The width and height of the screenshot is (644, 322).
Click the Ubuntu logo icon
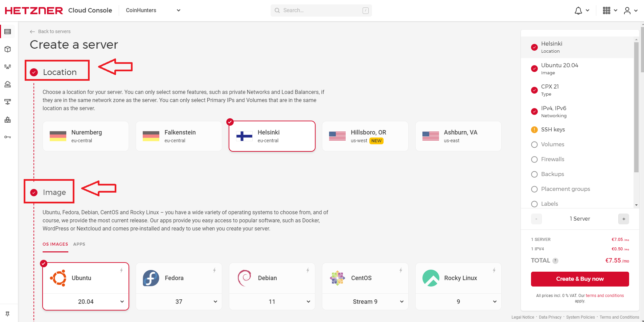58,278
